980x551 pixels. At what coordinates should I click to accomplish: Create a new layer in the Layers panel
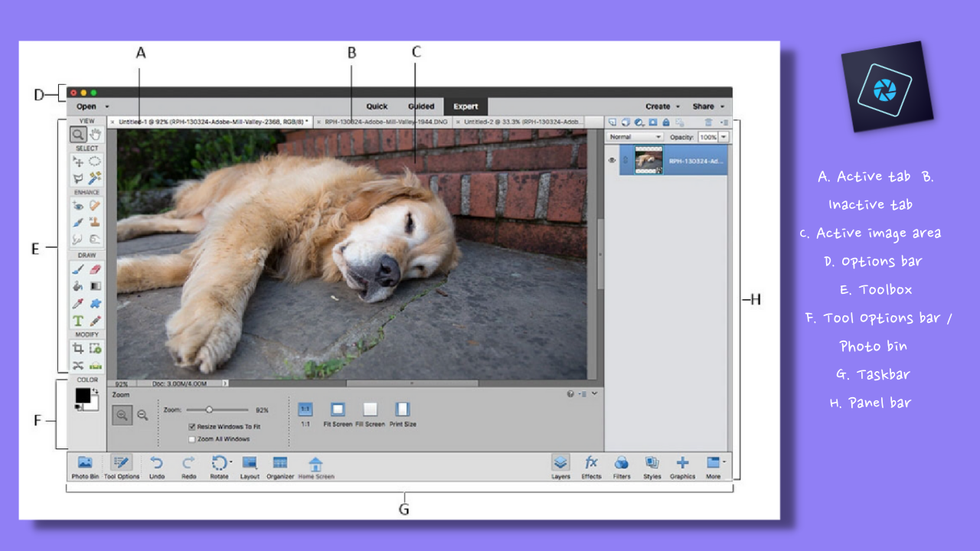click(x=612, y=122)
